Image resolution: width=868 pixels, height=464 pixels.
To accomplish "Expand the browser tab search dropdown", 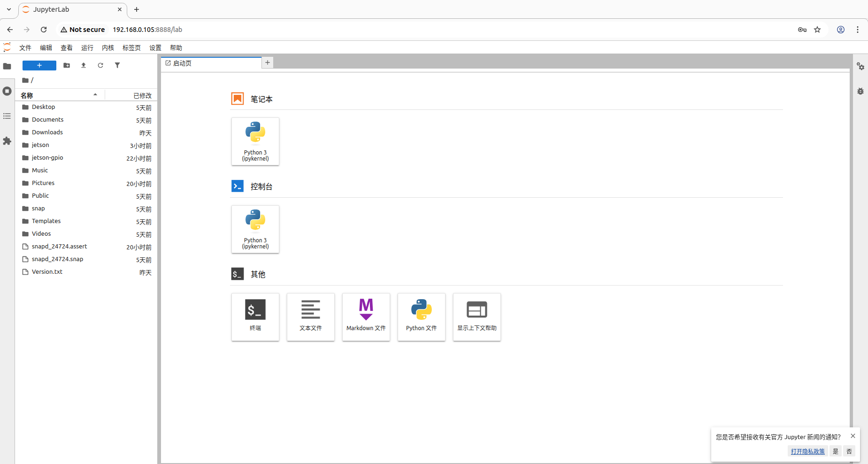I will pyautogui.click(x=9, y=9).
